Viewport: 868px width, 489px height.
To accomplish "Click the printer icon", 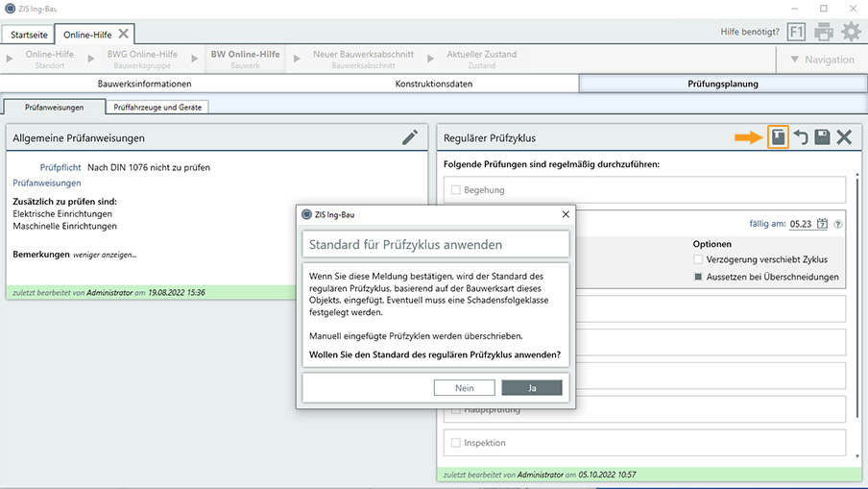I will tap(824, 32).
